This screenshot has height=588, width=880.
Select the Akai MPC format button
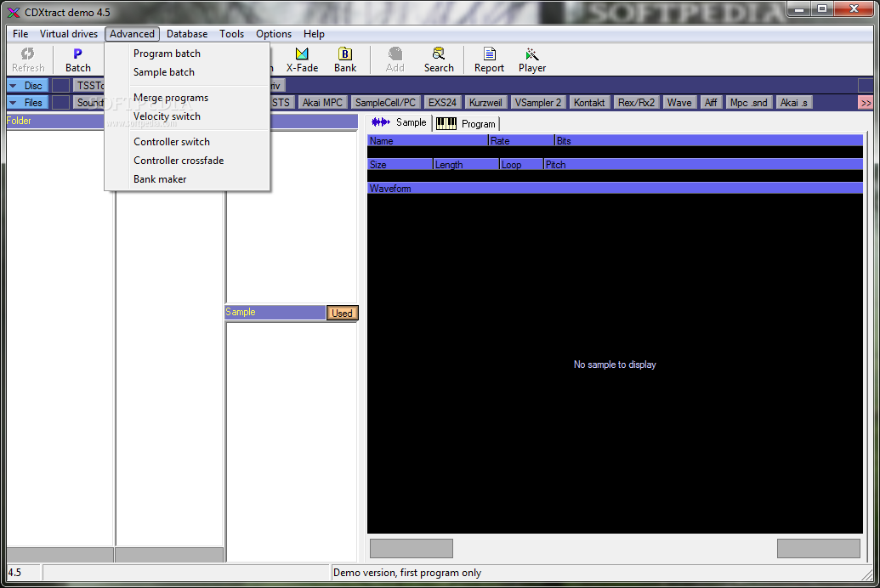[322, 103]
